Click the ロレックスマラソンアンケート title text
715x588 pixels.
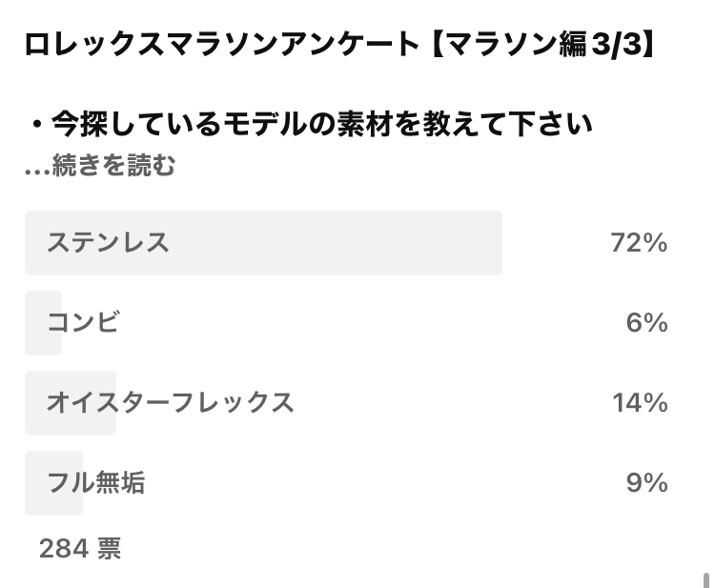pyautogui.click(x=221, y=45)
